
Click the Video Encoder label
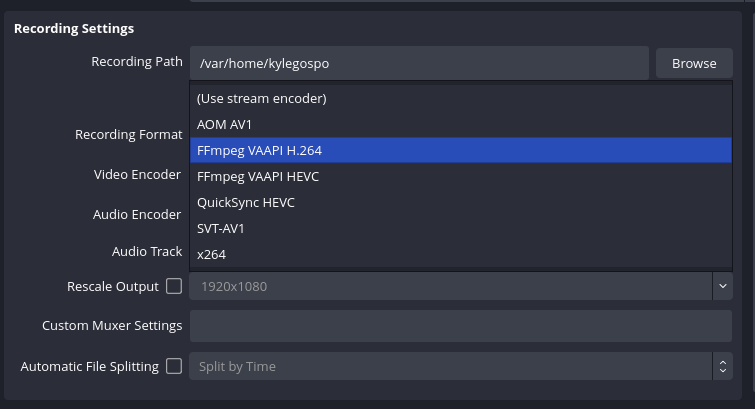click(x=137, y=174)
